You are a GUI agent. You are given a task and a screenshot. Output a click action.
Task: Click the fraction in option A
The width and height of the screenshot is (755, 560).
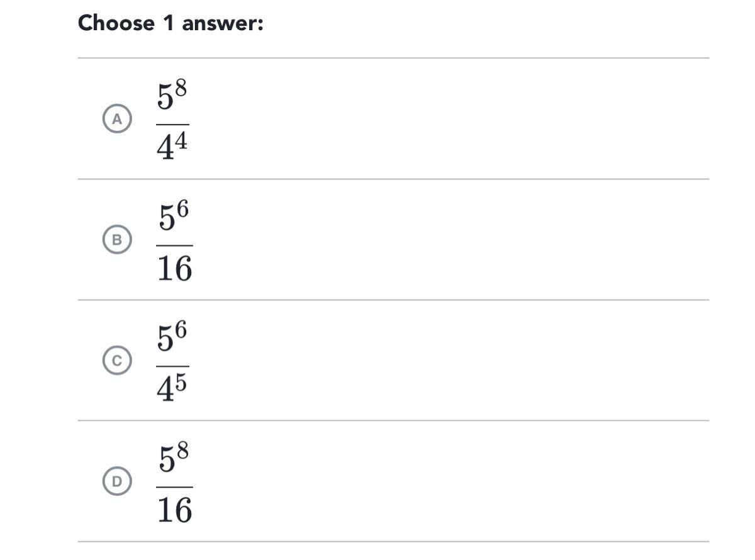click(x=172, y=123)
